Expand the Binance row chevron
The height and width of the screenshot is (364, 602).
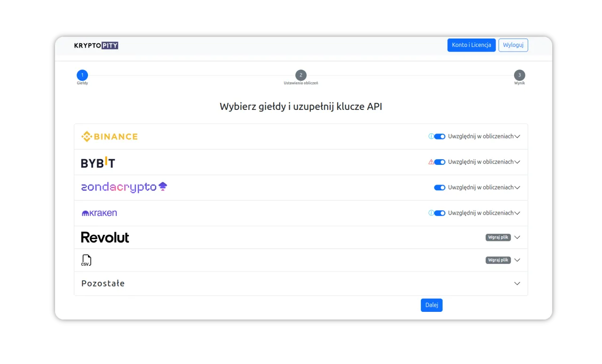point(517,136)
